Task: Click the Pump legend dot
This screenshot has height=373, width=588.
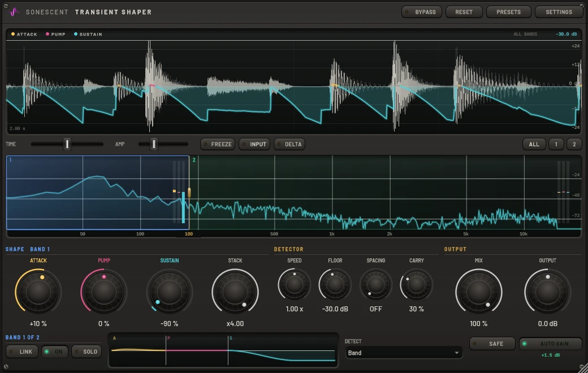Action: click(47, 34)
